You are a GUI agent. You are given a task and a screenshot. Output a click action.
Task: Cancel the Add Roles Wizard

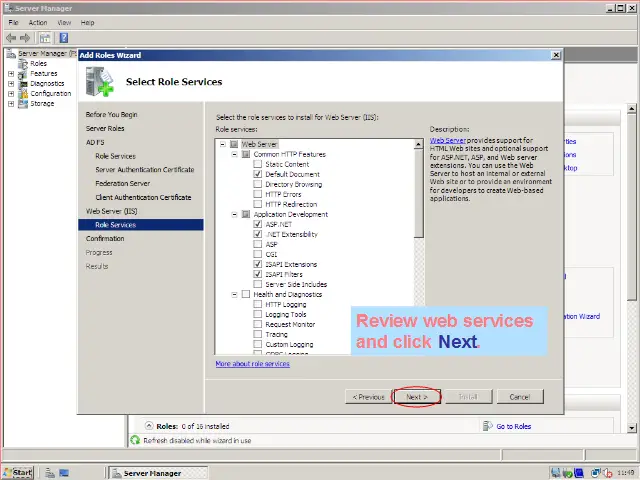520,397
